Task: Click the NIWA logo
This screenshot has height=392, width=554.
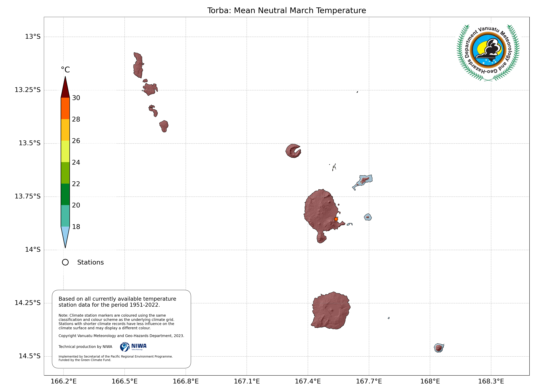Action: click(133, 347)
